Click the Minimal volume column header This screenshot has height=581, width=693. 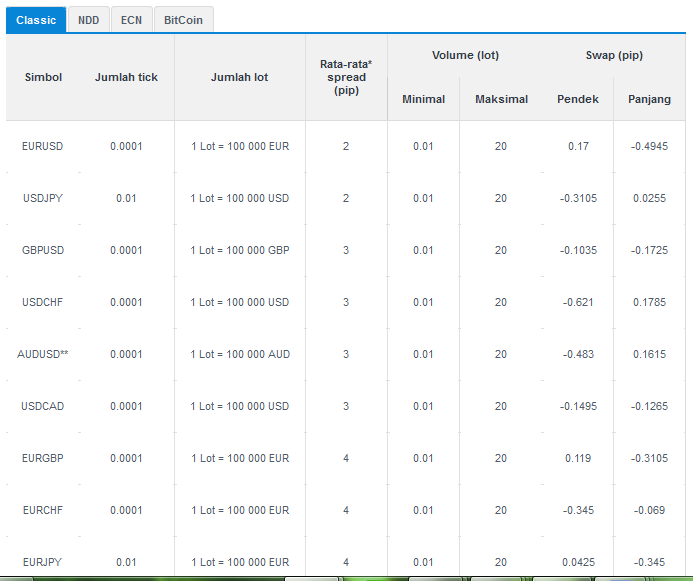click(423, 99)
